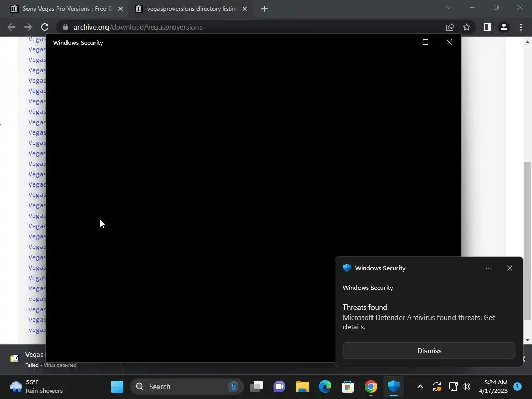Show hidden system tray icons
This screenshot has height=399, width=532.
tap(420, 387)
